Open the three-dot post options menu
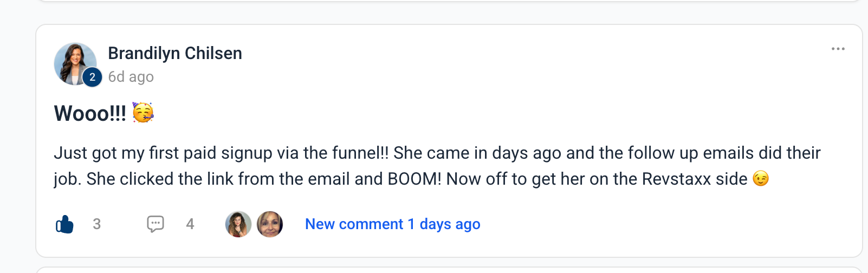 [x=838, y=49]
